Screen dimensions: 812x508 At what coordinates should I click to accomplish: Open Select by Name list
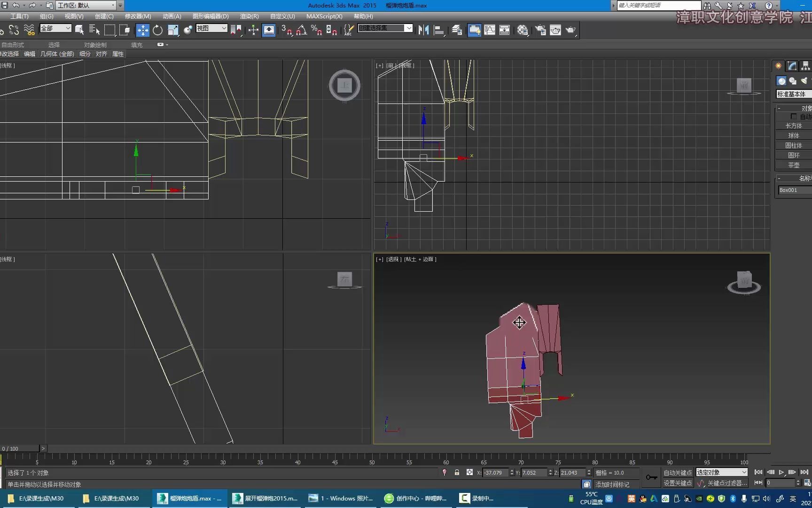(x=94, y=30)
